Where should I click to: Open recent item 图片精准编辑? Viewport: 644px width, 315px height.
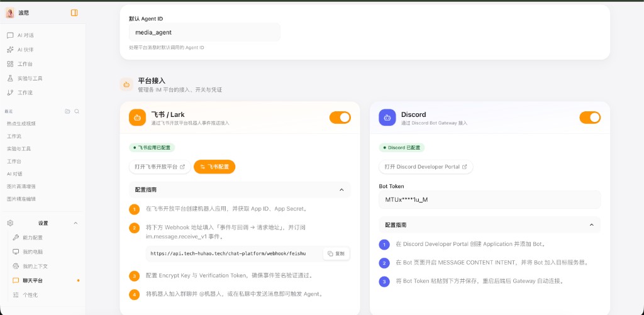21,199
